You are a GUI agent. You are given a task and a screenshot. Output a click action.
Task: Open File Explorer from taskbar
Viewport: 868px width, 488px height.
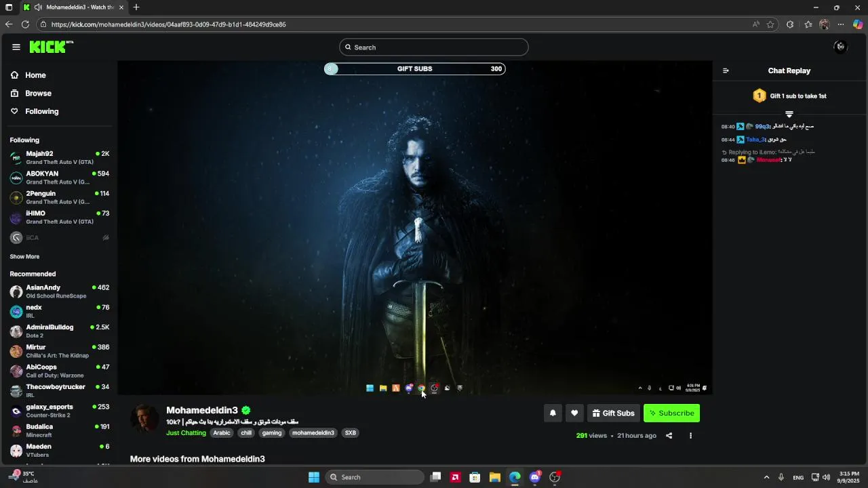coord(495,477)
